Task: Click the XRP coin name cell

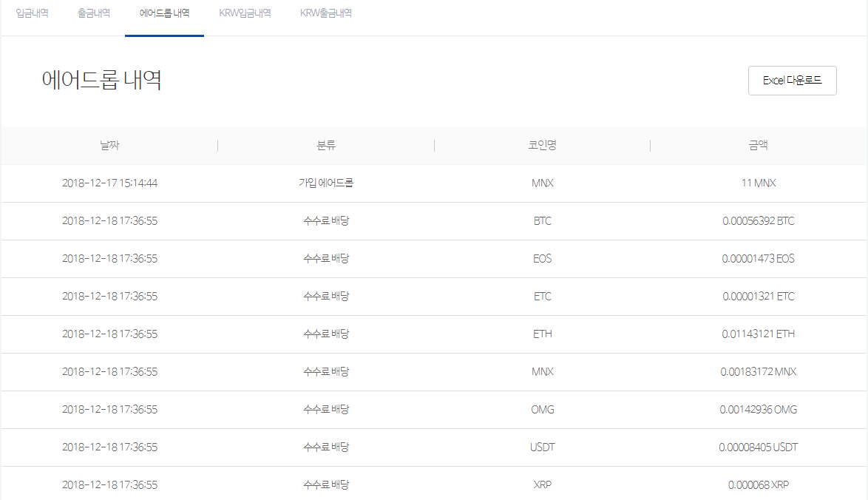Action: pyautogui.click(x=542, y=484)
